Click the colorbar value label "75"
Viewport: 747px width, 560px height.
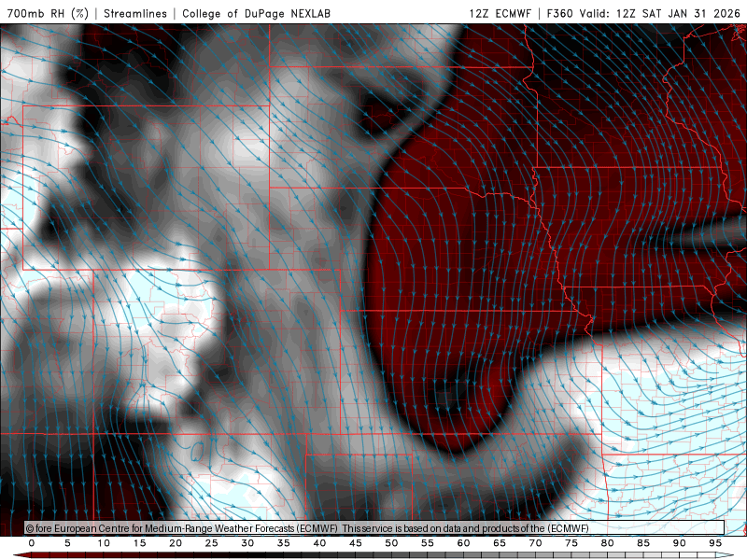571,543
